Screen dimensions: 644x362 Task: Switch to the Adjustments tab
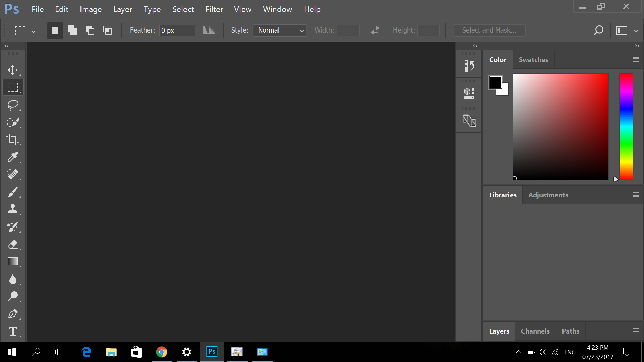(548, 195)
